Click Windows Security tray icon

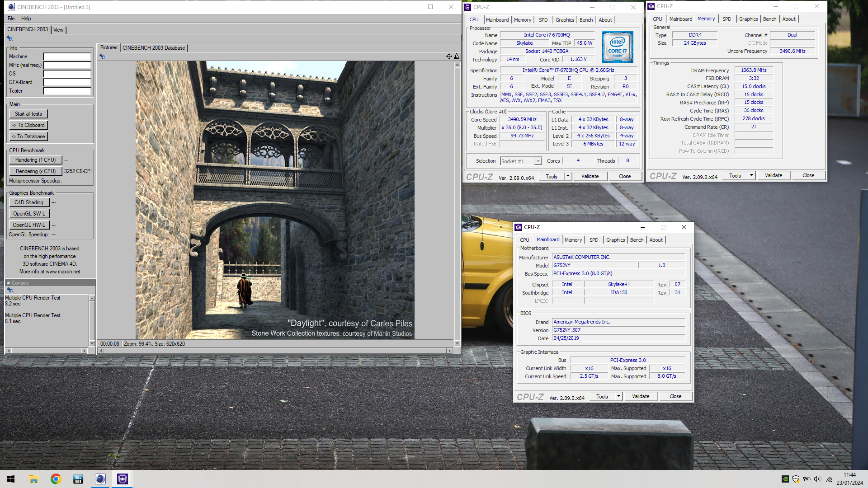796,479
